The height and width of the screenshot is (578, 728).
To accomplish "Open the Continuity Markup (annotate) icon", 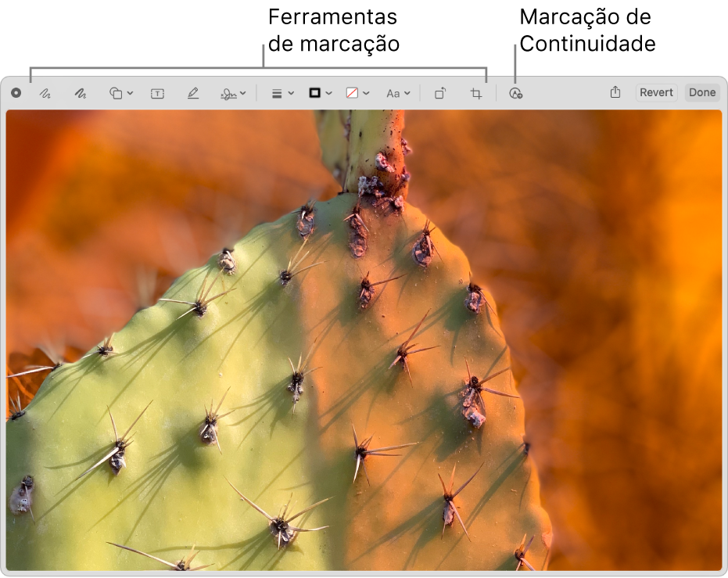I will coord(515,93).
